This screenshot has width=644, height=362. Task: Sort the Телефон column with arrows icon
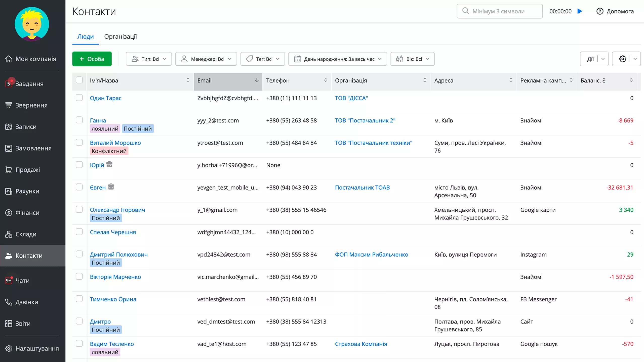click(x=325, y=80)
